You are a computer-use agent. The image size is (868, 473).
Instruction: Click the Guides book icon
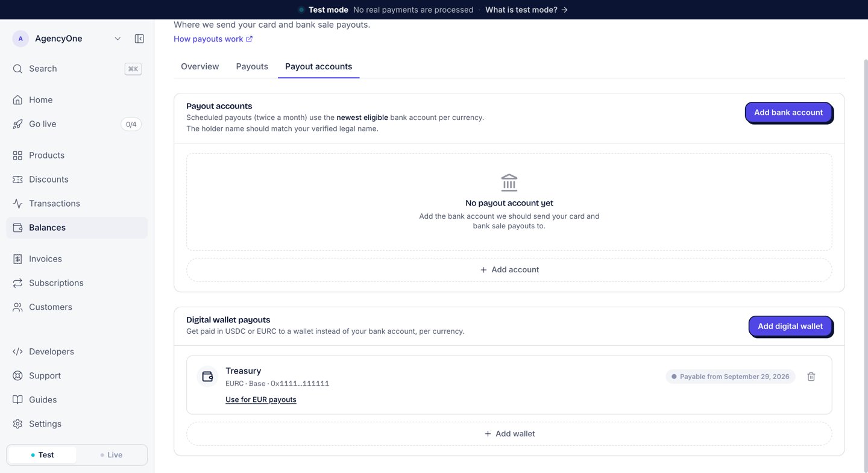point(17,400)
